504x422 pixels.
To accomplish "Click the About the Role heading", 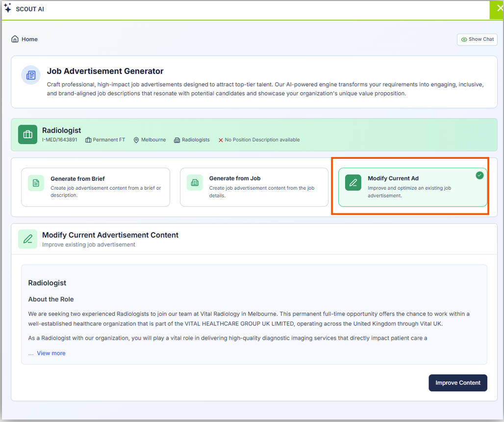I will pyautogui.click(x=51, y=299).
